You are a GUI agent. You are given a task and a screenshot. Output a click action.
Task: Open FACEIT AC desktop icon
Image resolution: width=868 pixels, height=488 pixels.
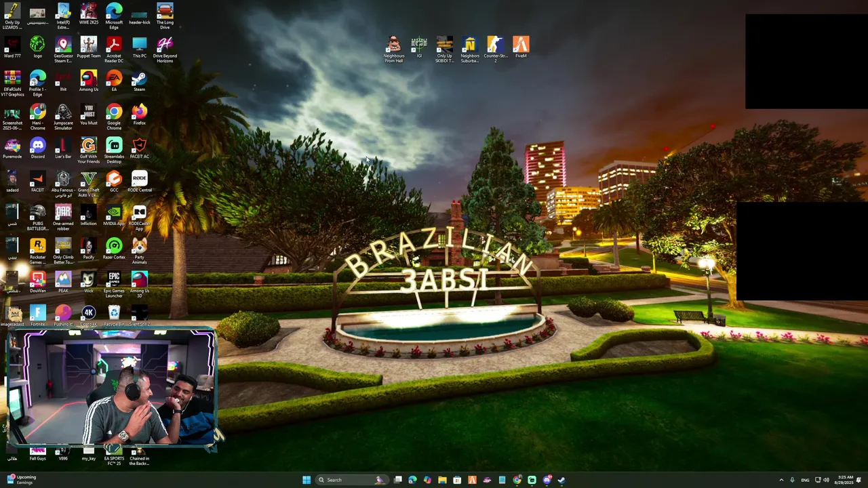[x=140, y=148]
